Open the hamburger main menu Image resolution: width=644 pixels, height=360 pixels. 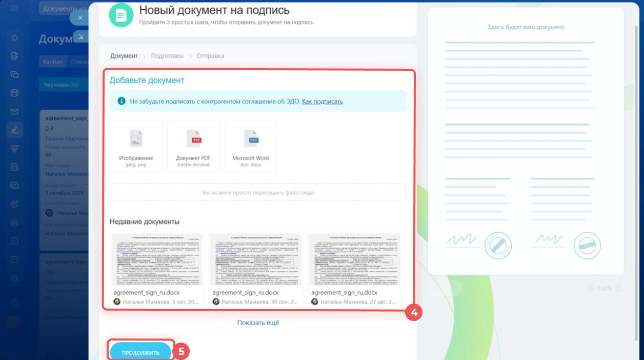click(x=14, y=9)
